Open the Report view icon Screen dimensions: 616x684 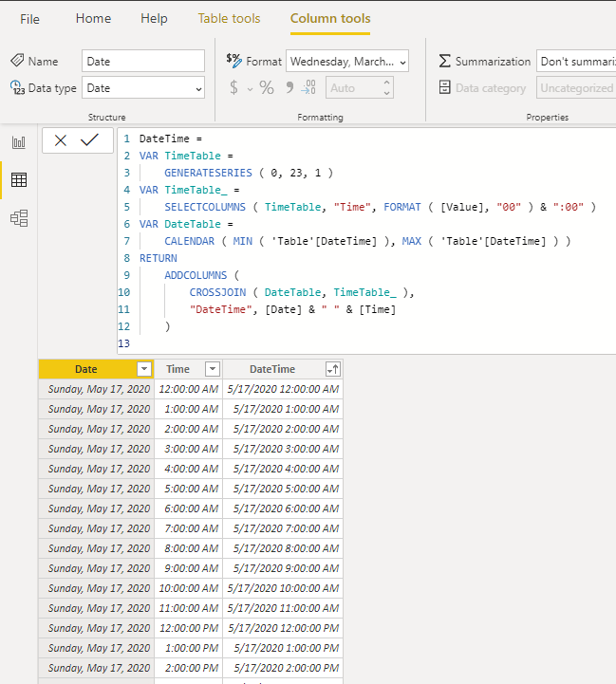click(x=19, y=142)
